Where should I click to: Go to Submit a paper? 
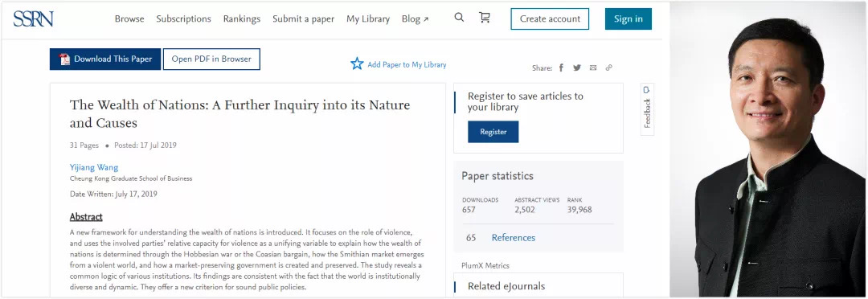303,18
